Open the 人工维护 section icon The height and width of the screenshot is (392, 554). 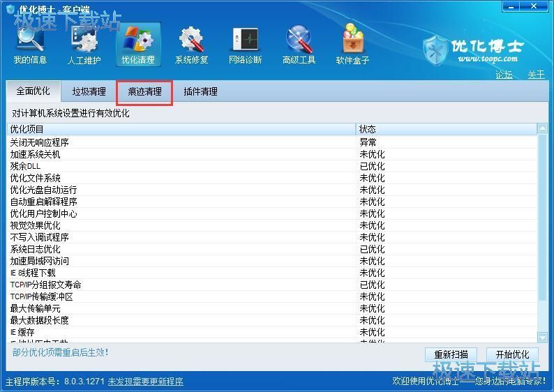click(84, 44)
